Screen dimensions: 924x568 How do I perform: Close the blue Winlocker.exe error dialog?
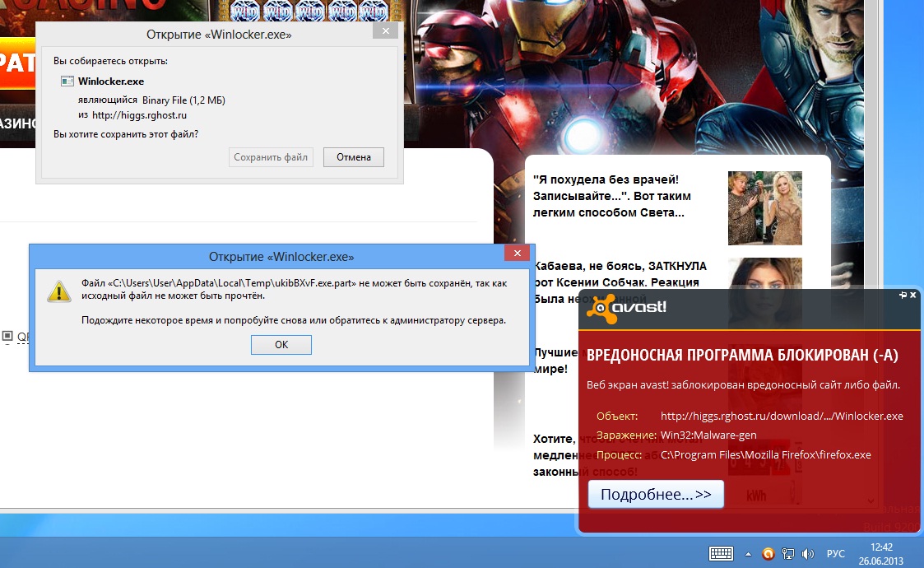point(517,253)
